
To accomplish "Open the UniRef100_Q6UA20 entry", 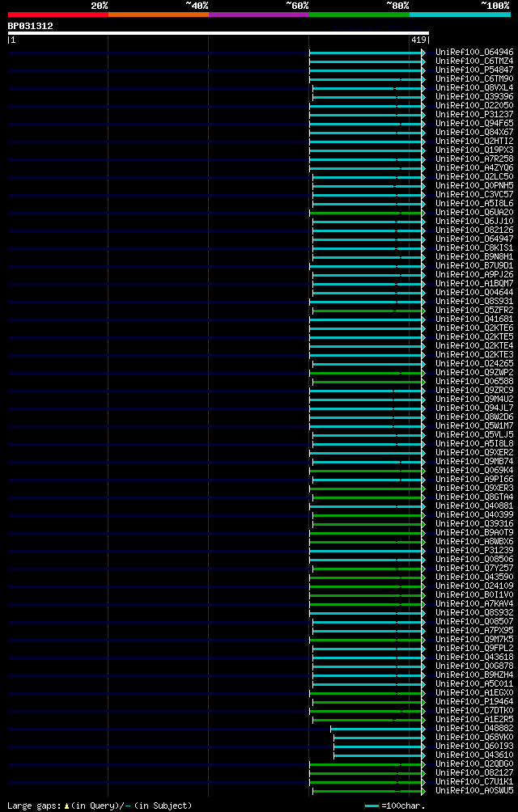I will point(474,213).
